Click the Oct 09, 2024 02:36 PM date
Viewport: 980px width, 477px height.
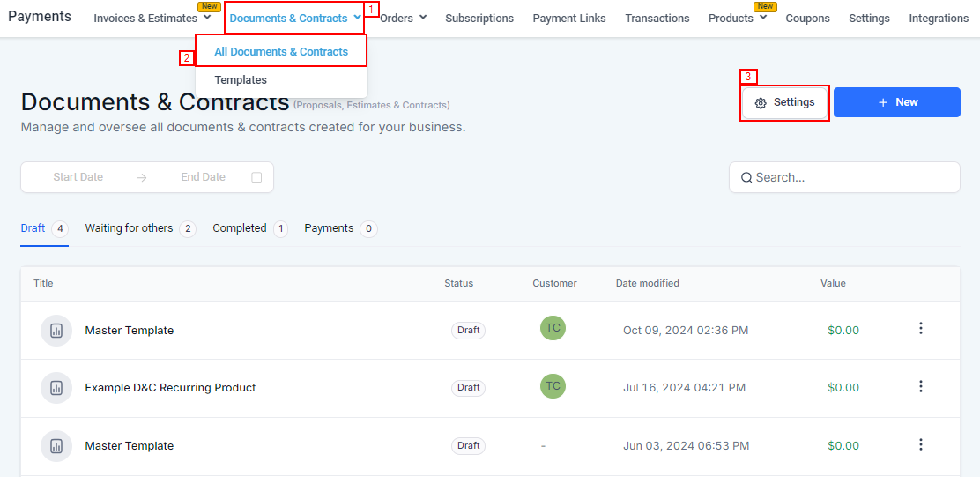click(x=686, y=330)
